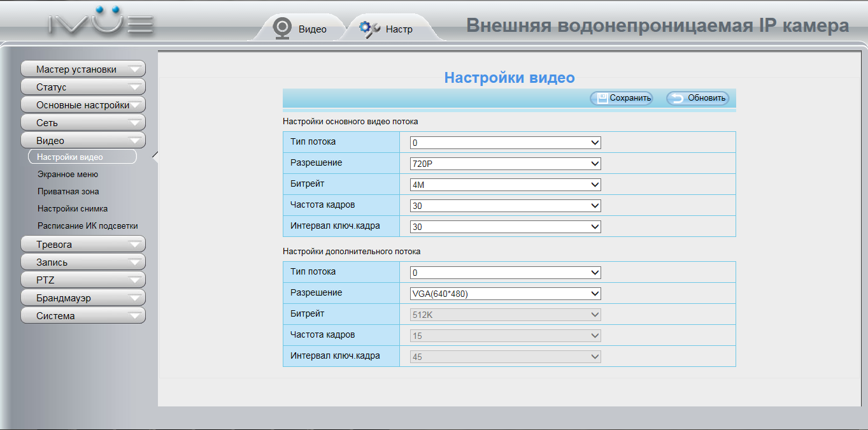Open Приватная зона submenu item
Viewport: 868px width, 430px height.
point(68,191)
